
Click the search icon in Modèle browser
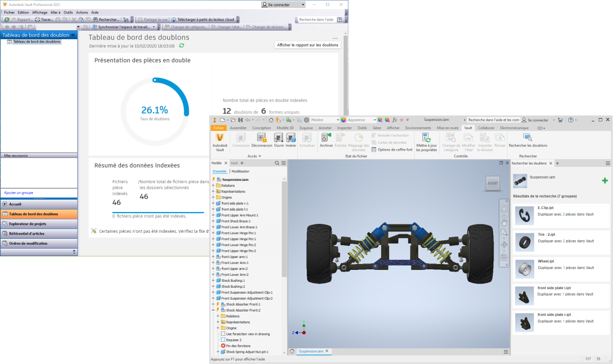click(278, 163)
